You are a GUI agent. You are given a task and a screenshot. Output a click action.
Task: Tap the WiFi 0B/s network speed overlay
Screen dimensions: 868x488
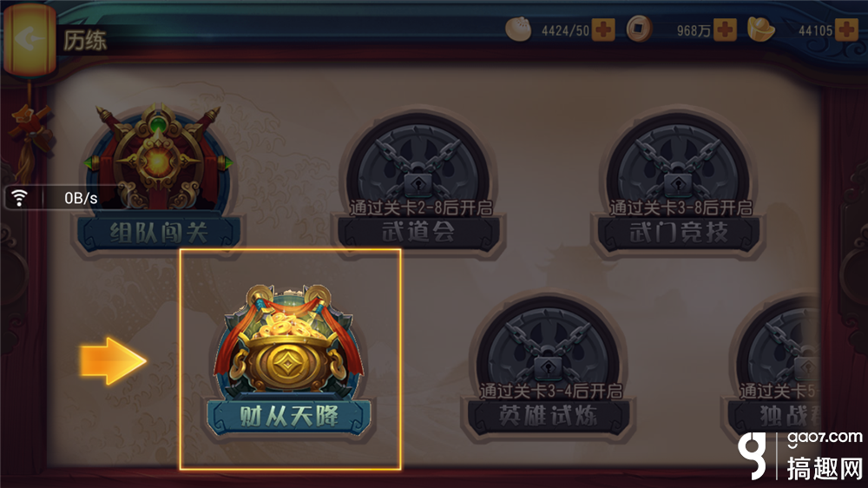point(60,198)
